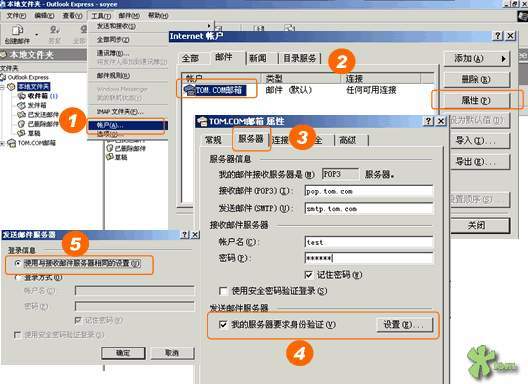Click TOM.COM邮箱 account icon in accounts list
528x384 pixels.
(x=190, y=90)
